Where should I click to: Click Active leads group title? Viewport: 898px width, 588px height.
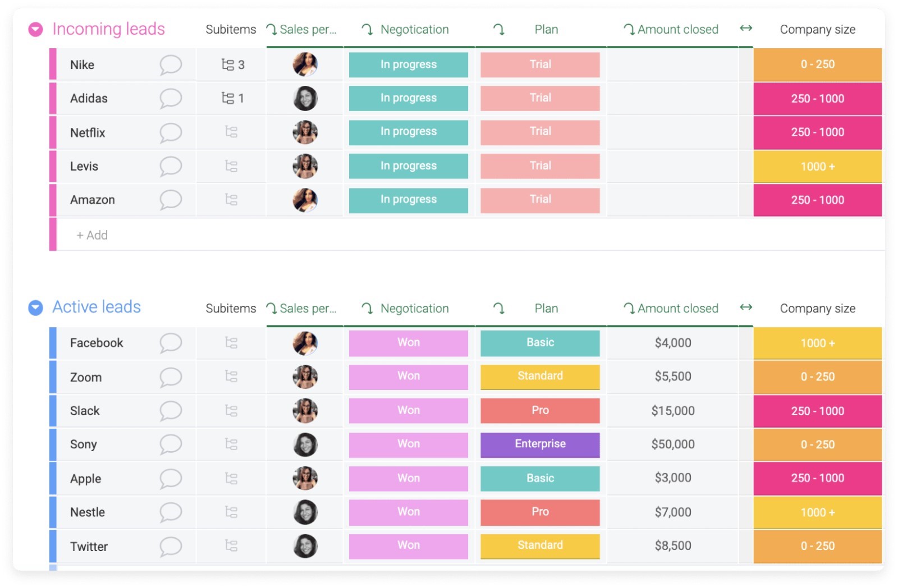pyautogui.click(x=97, y=307)
